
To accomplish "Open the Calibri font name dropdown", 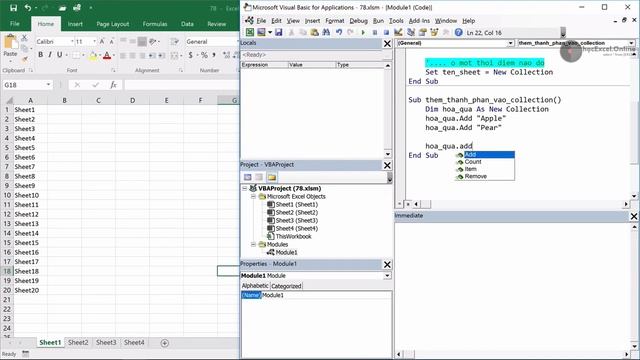I will (72, 41).
